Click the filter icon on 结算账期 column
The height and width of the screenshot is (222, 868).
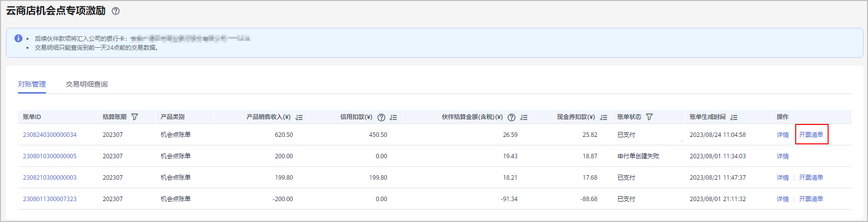pyautogui.click(x=135, y=117)
